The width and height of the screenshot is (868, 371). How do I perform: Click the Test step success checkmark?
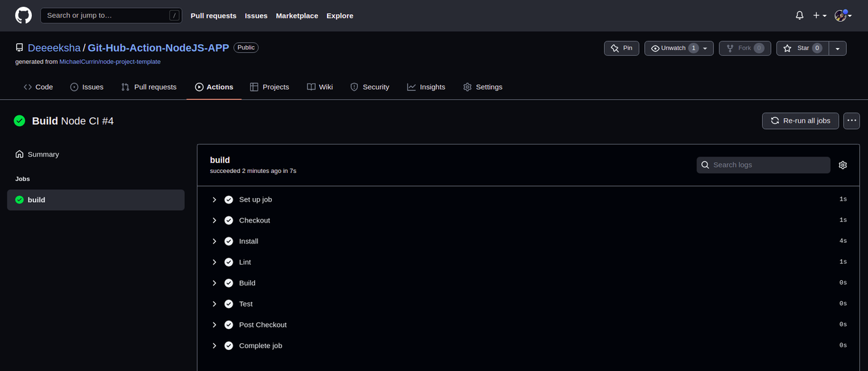pyautogui.click(x=229, y=304)
